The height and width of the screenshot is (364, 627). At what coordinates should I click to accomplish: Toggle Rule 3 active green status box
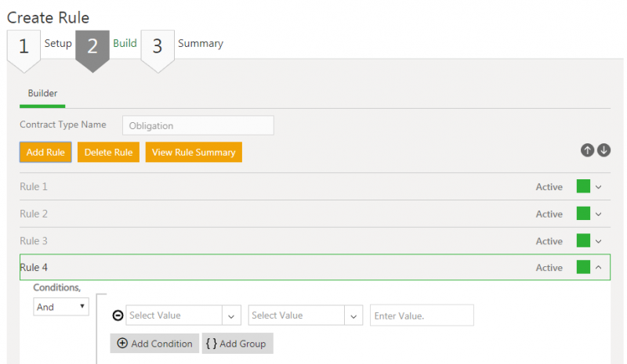(x=583, y=240)
